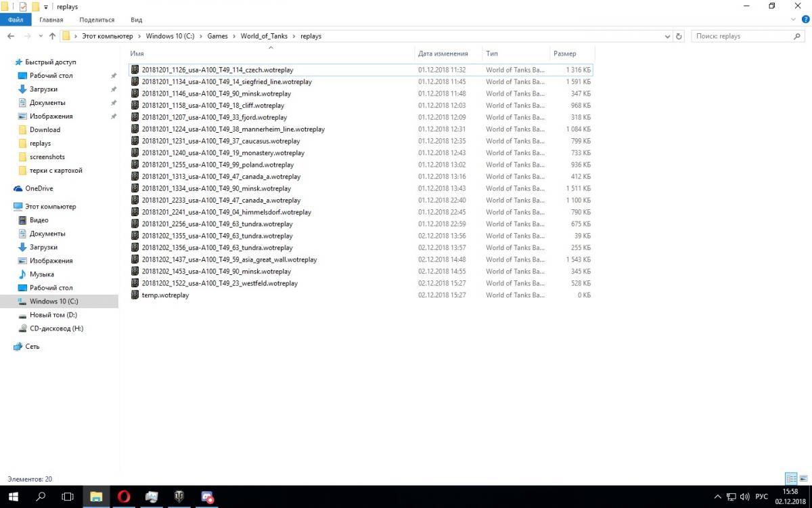The image size is (812, 508).
Task: Open taskbar search magnifier
Action: pos(41,496)
